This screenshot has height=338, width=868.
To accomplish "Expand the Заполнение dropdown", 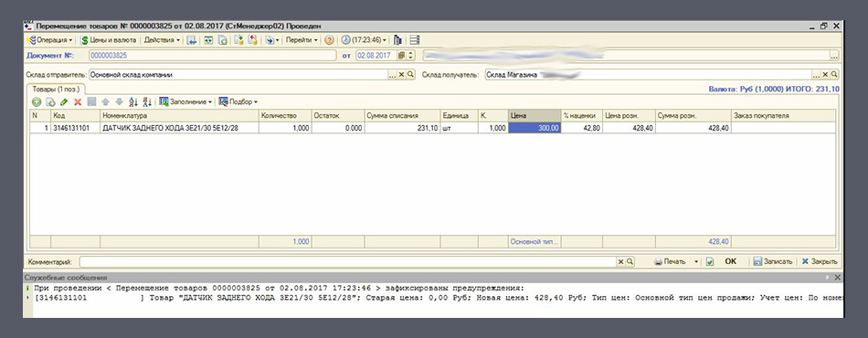I will pos(185,101).
